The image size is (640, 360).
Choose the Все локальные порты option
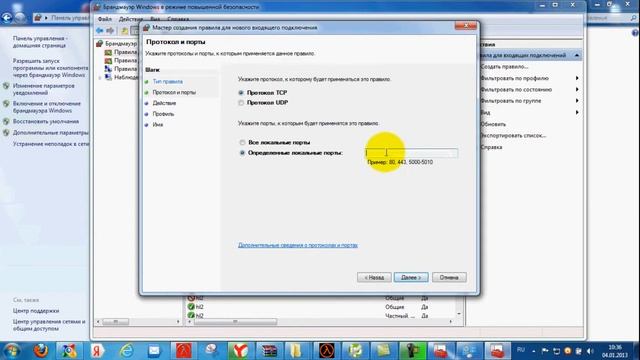[x=242, y=142]
